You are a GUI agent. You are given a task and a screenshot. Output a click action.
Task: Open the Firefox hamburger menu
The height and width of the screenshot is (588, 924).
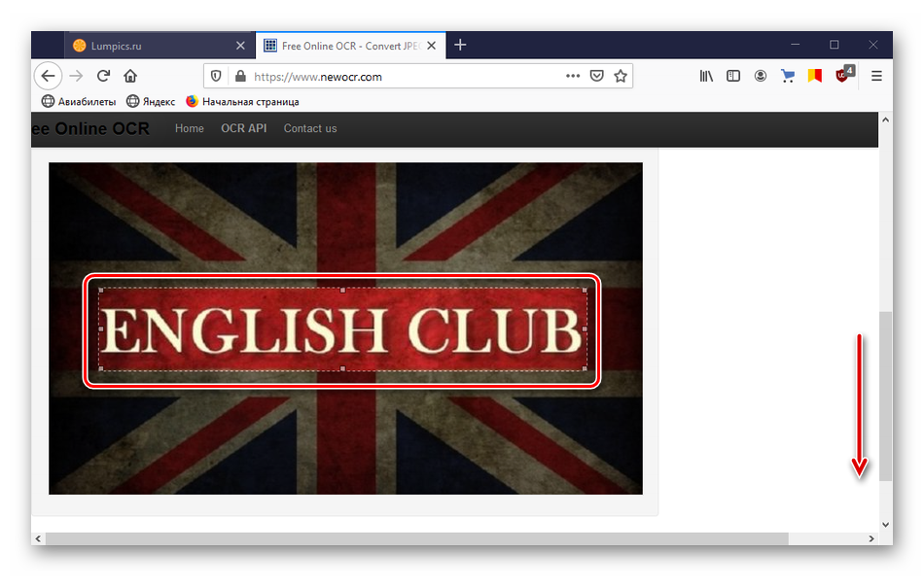tap(876, 76)
